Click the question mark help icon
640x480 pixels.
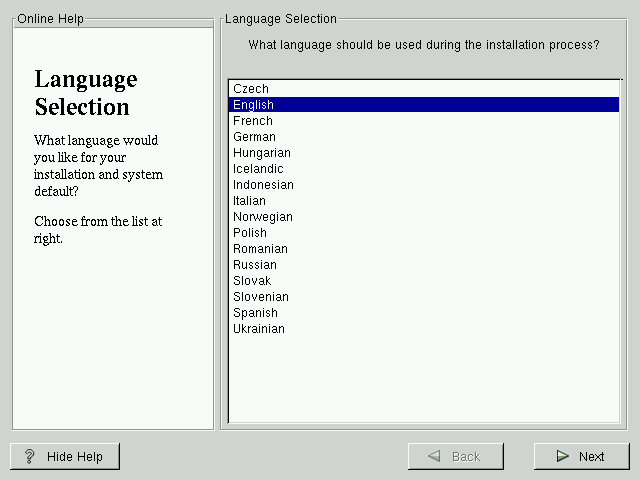[30, 457]
